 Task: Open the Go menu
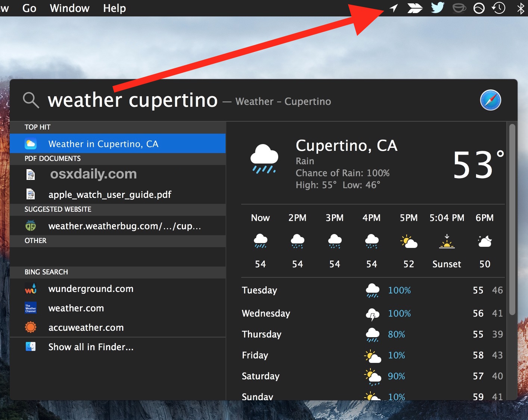coord(29,8)
